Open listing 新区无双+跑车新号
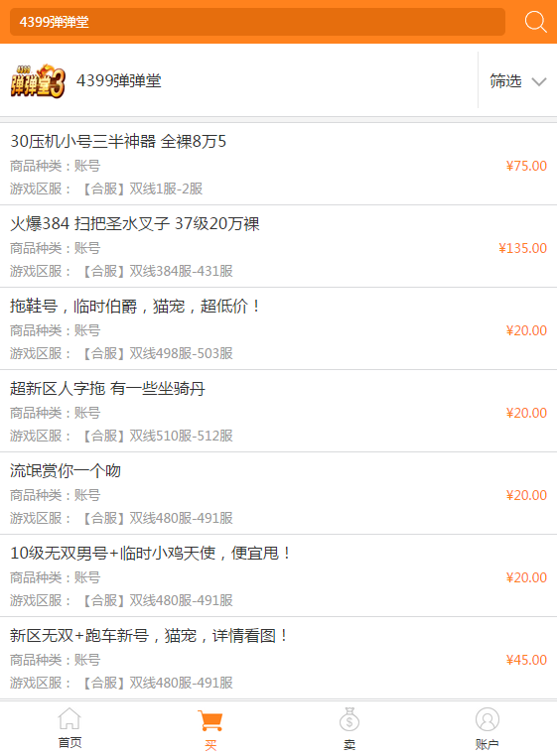 pos(278,659)
